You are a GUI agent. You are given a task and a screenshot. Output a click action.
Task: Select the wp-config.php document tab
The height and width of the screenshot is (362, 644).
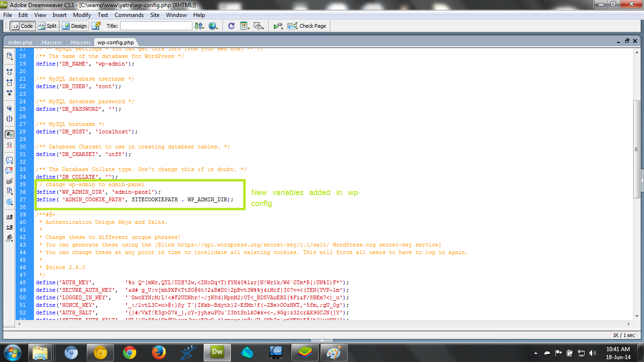(116, 42)
